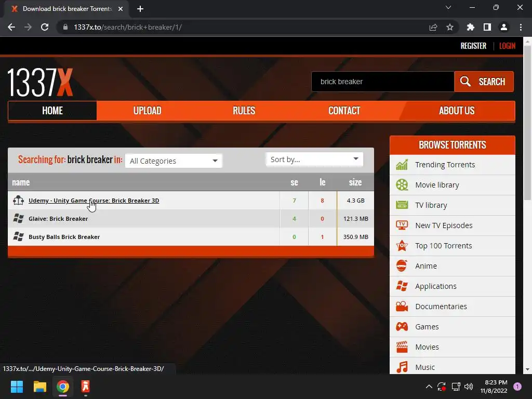Open the Chrome three-dot menu
The image size is (532, 399).
point(521,27)
